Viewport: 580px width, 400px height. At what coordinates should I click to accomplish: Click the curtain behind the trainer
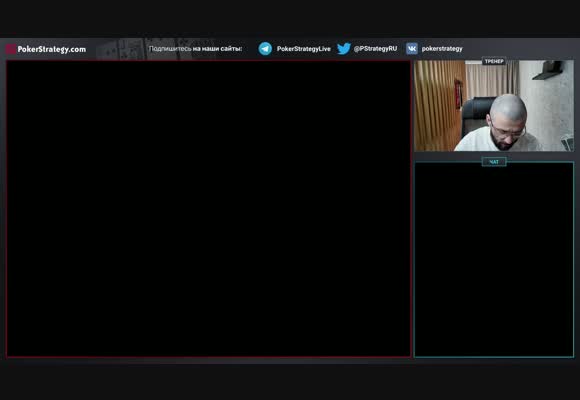[492, 78]
